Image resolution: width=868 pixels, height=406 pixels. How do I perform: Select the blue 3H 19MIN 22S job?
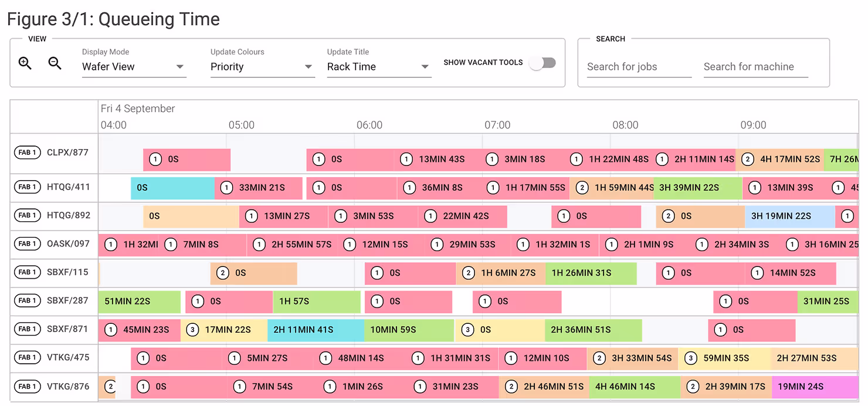tap(790, 216)
